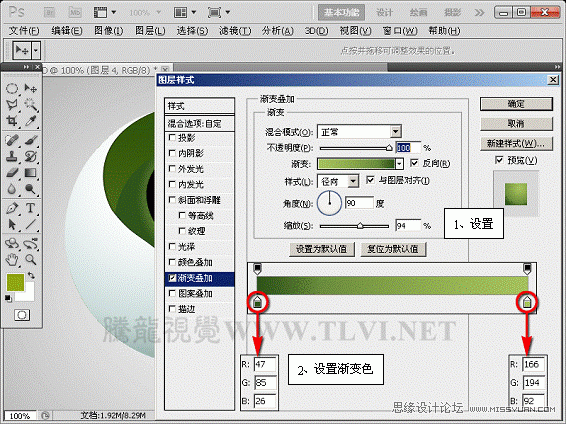Select the Zoom tool

pos(31,259)
